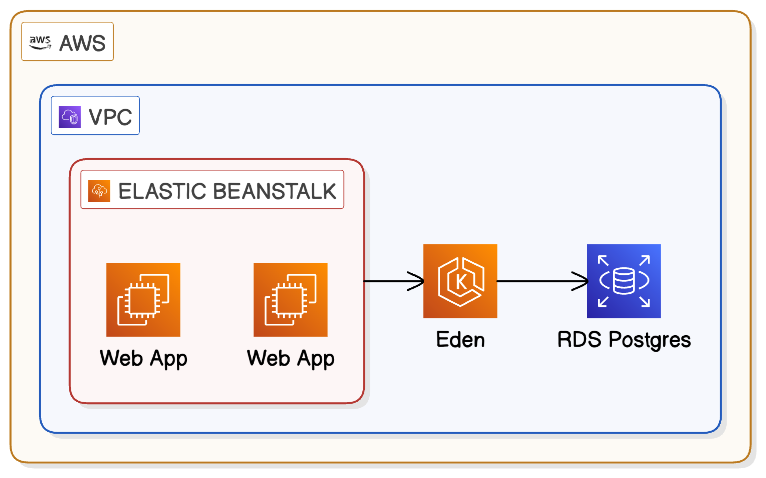
Task: Select the right Web App EC2 icon
Action: [290, 300]
